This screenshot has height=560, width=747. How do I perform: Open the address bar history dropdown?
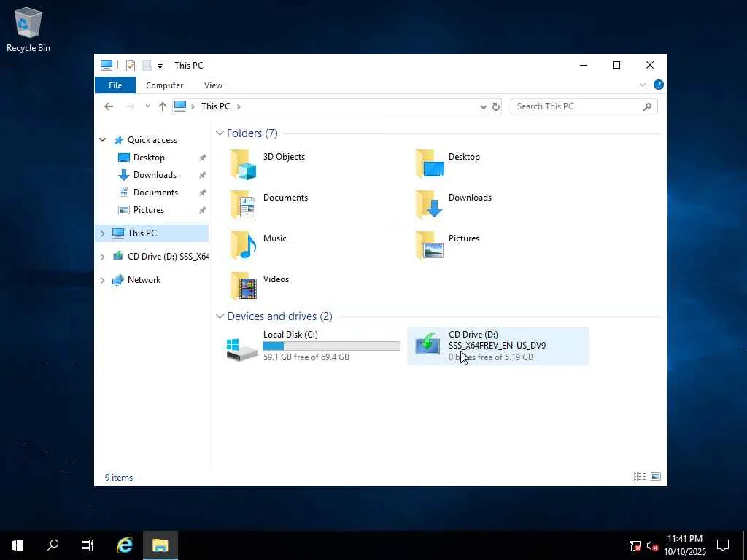coord(483,106)
